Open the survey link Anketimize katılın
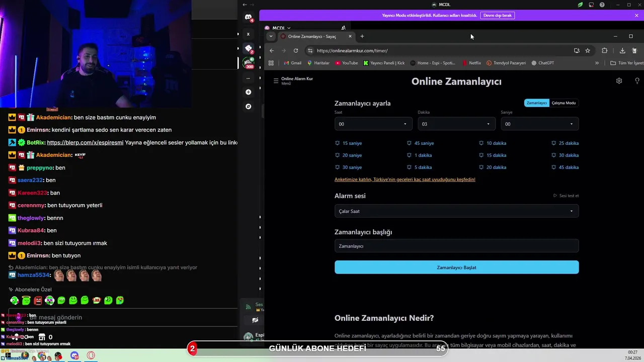Image resolution: width=644 pixels, height=362 pixels. 405,179
